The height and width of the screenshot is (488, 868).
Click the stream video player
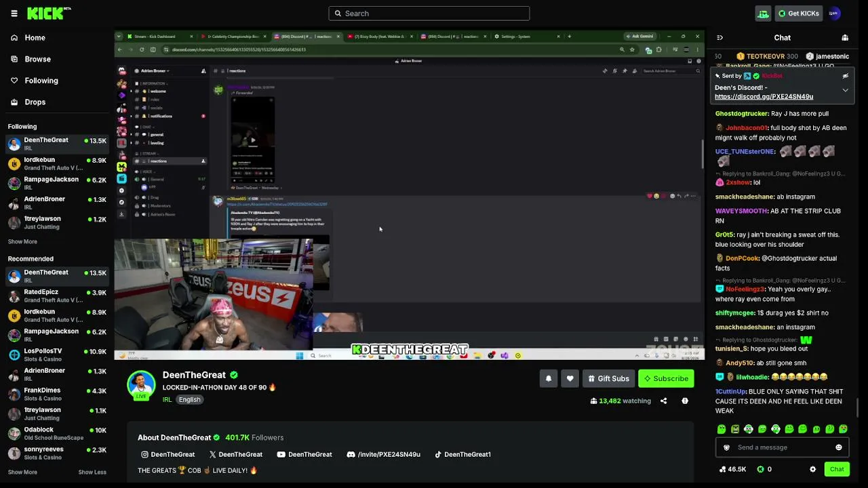pos(410,195)
